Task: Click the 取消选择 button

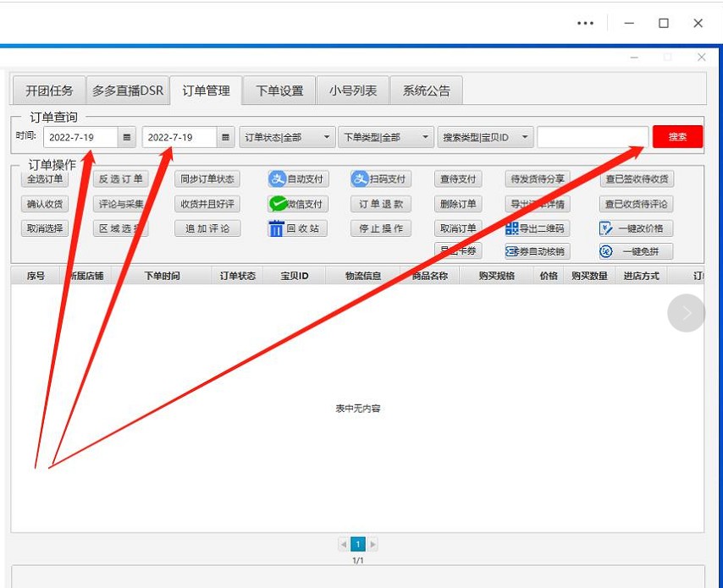Action: pyautogui.click(x=45, y=228)
